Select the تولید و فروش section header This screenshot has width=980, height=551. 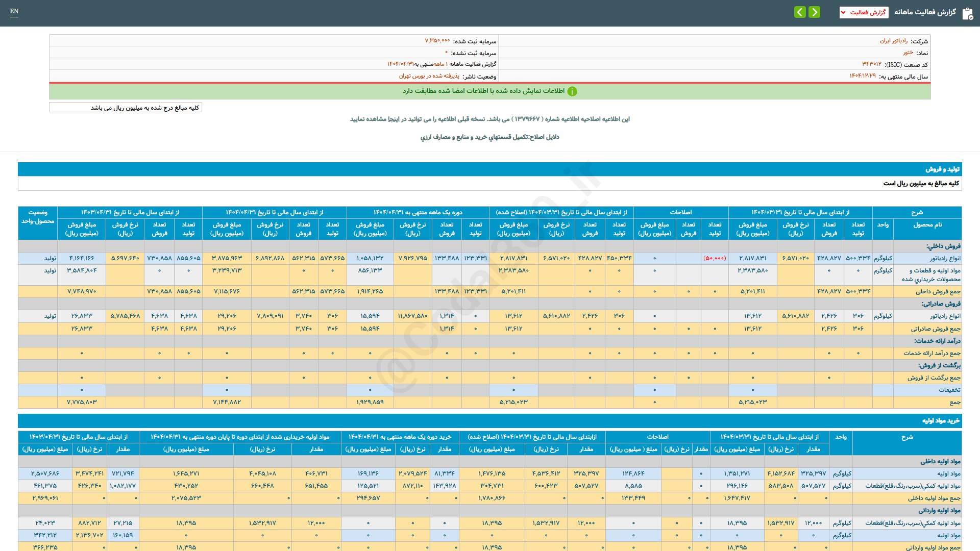click(x=490, y=169)
